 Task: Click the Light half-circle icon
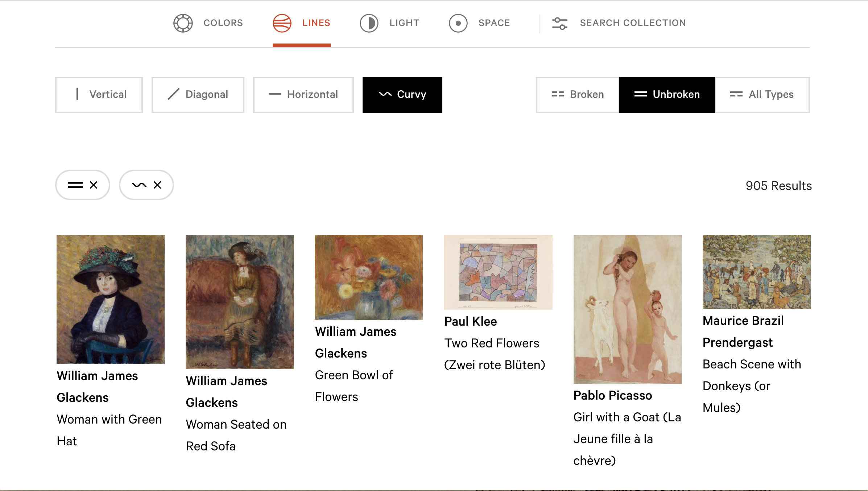(369, 23)
